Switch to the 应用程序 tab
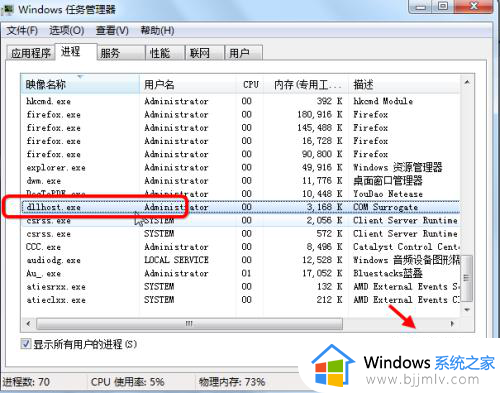Viewport: 500px width, 393px height. point(31,53)
